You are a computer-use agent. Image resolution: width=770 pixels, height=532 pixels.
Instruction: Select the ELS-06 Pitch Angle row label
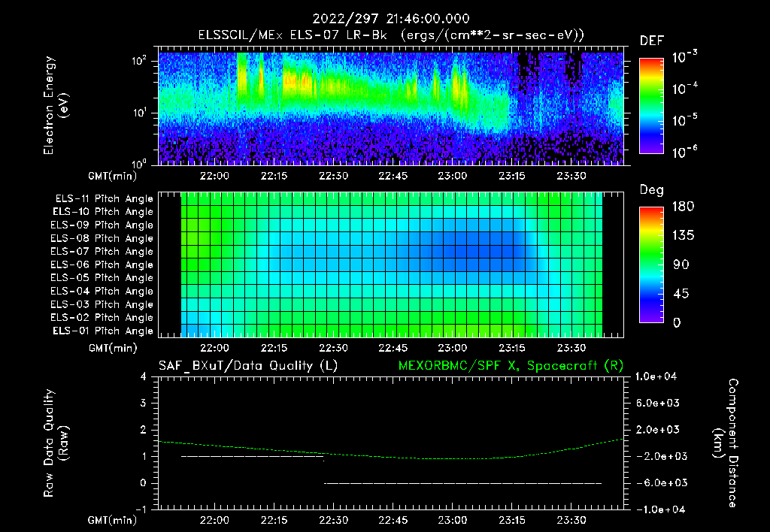102,264
